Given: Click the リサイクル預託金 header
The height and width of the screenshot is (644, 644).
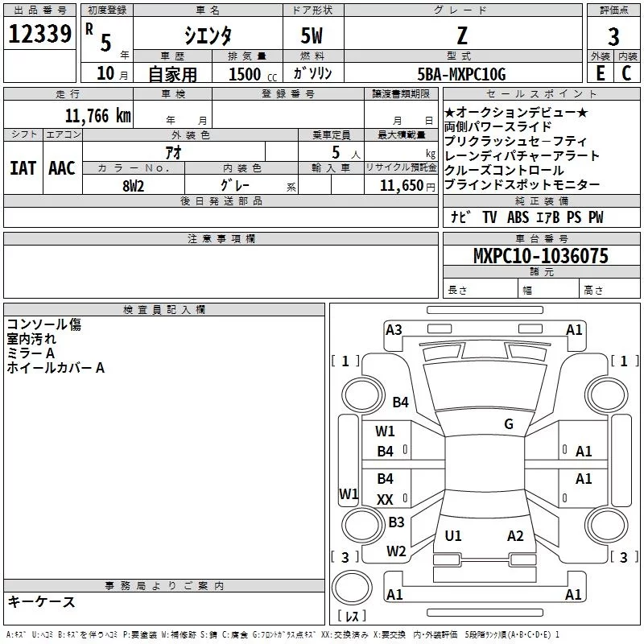Looking at the screenshot, I should tap(401, 167).
